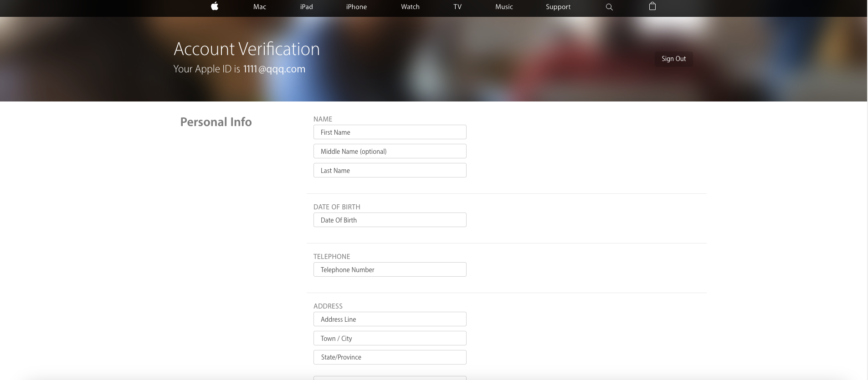Click the Middle Name (optional) field

coord(390,152)
